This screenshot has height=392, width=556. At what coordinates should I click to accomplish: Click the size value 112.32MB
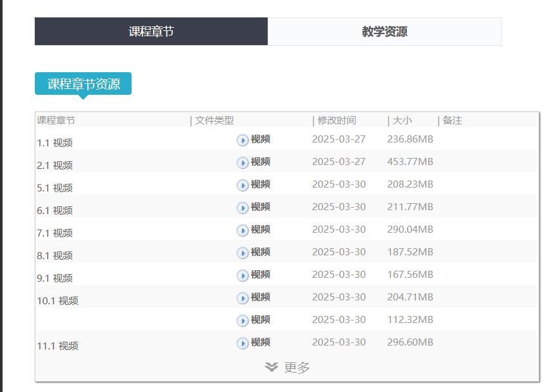click(410, 320)
